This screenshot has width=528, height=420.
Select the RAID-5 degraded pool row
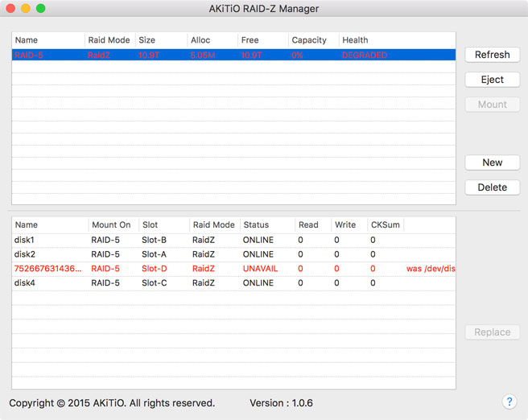click(x=233, y=56)
